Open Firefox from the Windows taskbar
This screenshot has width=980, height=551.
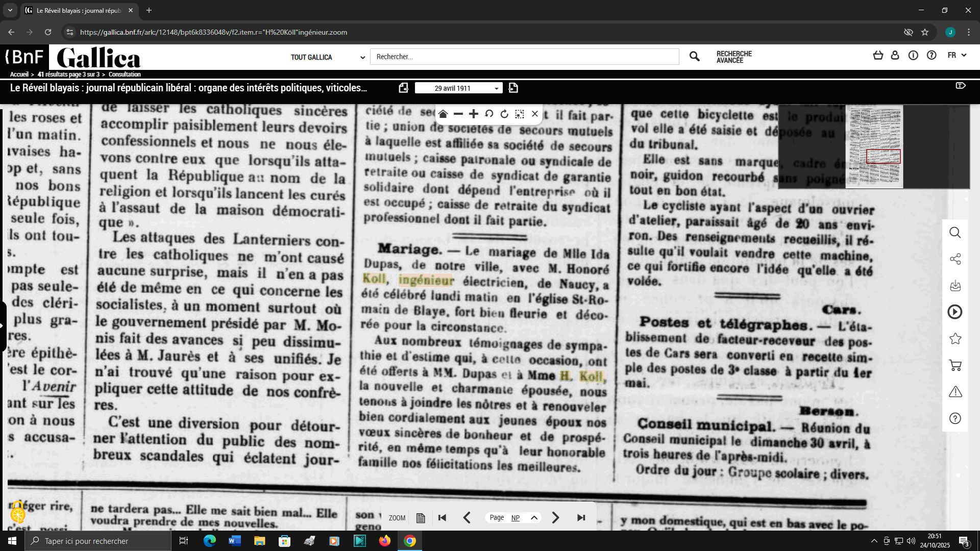[384, 541]
